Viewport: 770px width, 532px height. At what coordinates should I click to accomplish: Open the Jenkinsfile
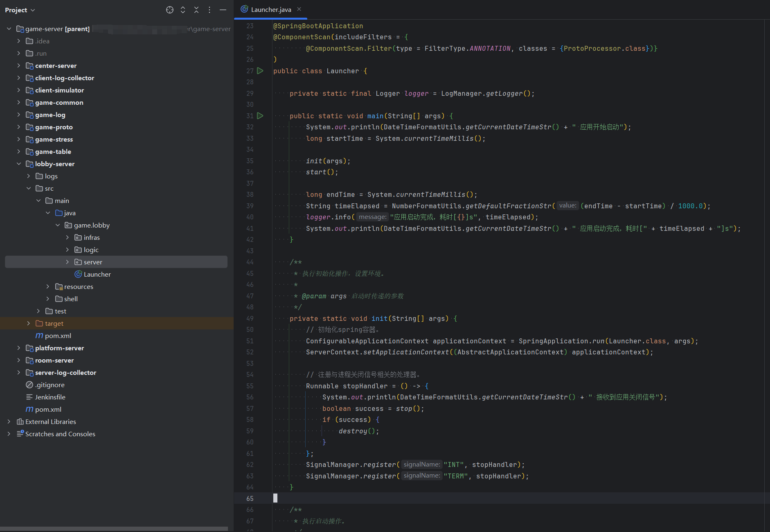[50, 397]
